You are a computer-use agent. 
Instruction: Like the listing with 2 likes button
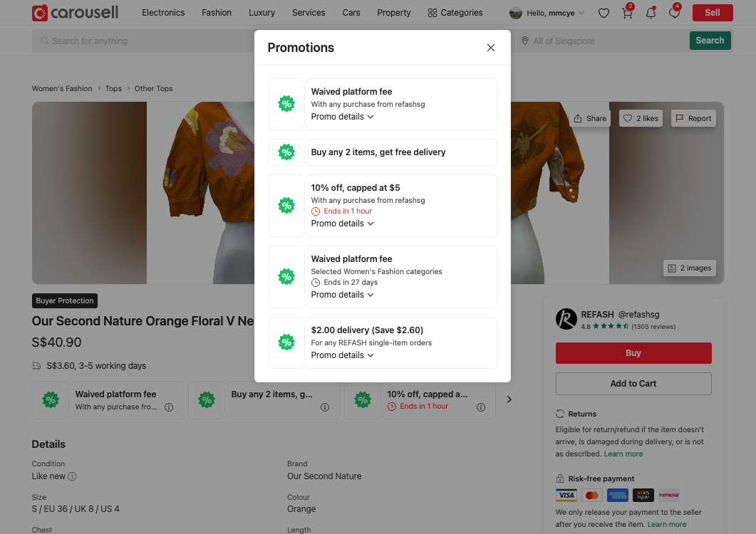point(641,119)
